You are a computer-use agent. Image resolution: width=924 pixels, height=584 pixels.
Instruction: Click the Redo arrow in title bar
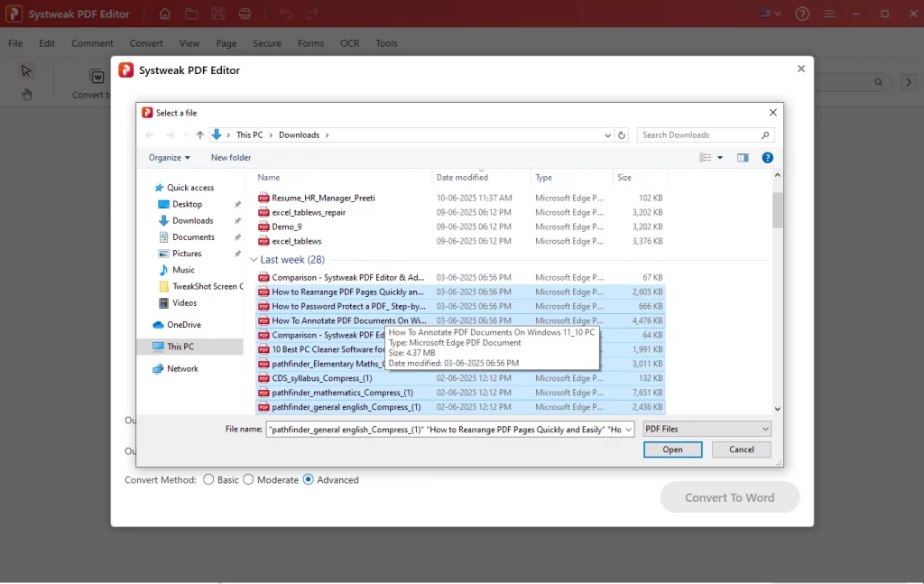point(312,14)
